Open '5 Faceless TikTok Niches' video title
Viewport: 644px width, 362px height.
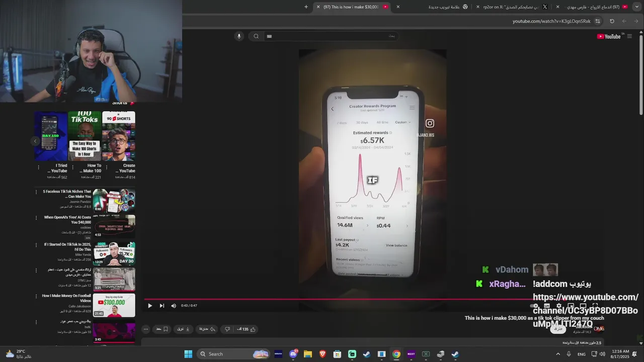(x=67, y=194)
